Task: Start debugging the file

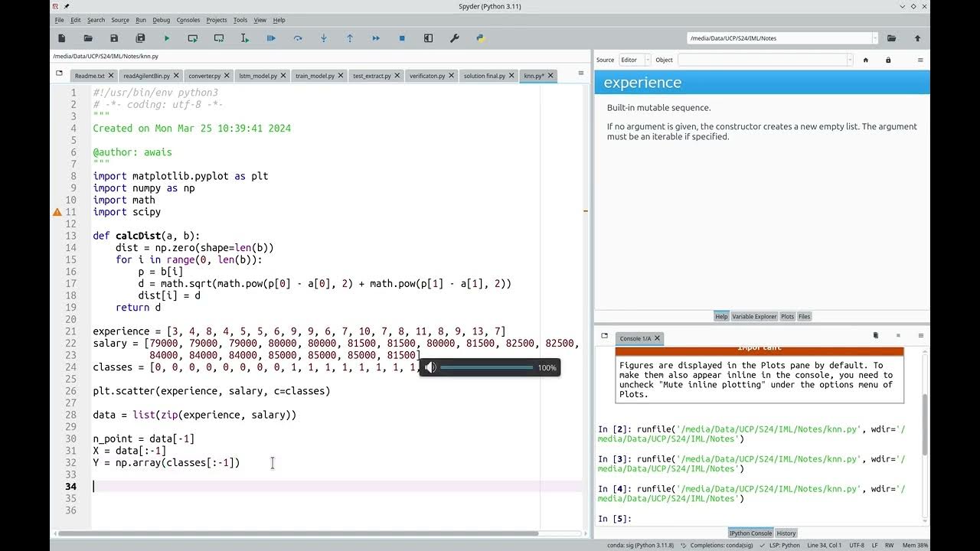Action: coord(271,38)
